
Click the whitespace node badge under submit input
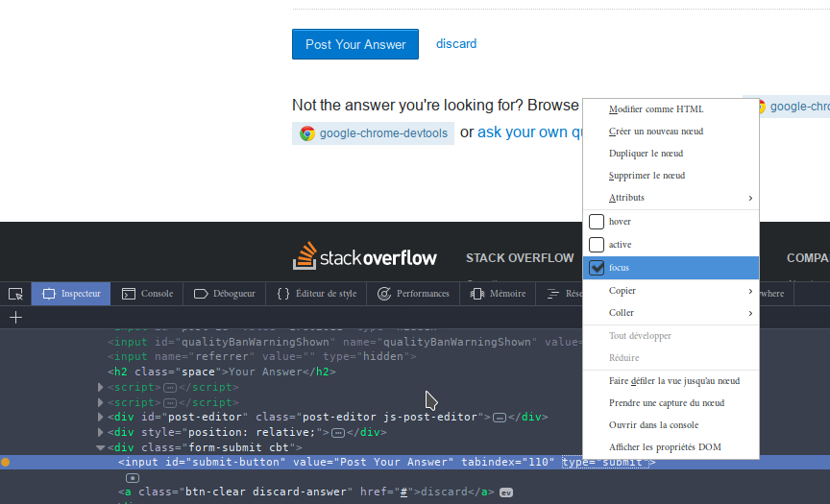[133, 478]
